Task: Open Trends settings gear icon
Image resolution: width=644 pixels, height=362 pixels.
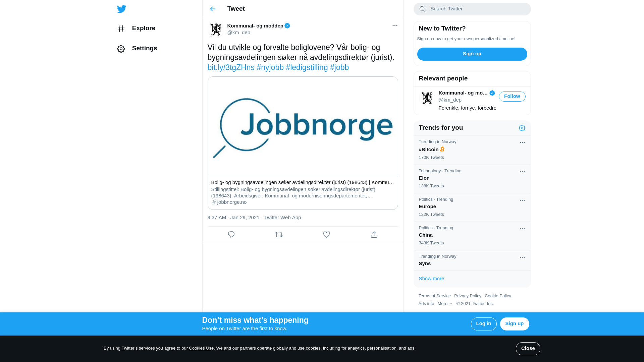Action: (522, 128)
